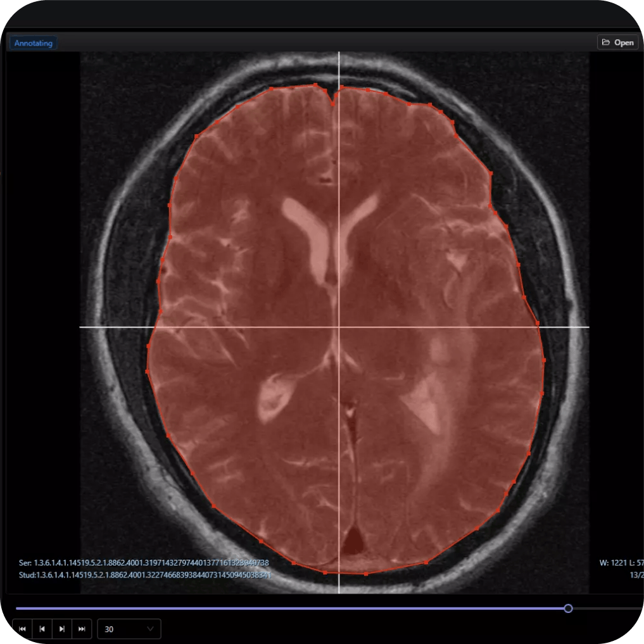Click the Open folder button
The image size is (644, 644).
coord(617,42)
